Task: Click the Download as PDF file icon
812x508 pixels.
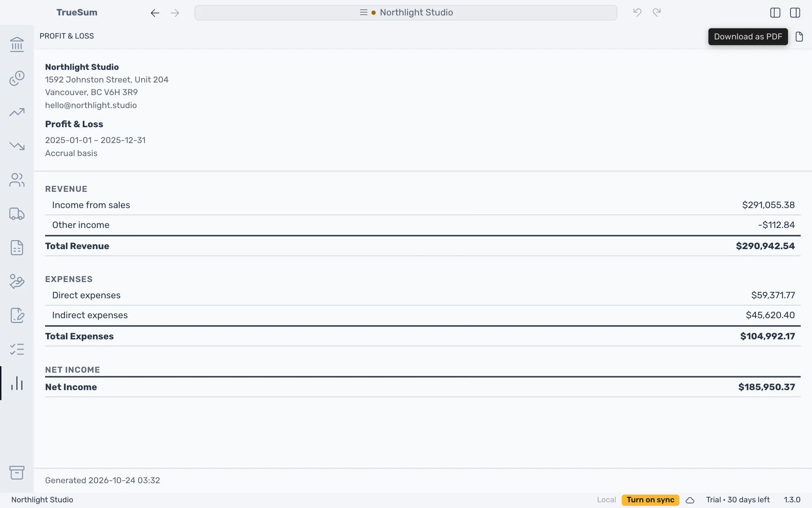Action: coord(799,37)
